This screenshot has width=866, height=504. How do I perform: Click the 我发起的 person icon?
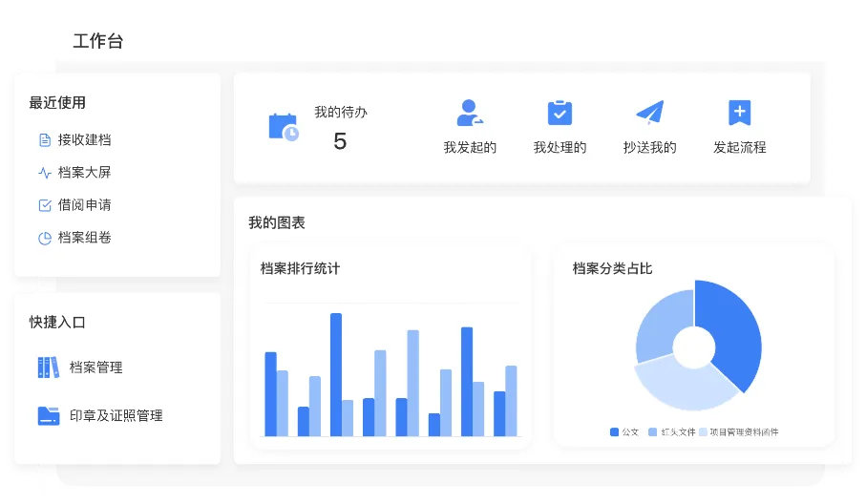pos(470,114)
